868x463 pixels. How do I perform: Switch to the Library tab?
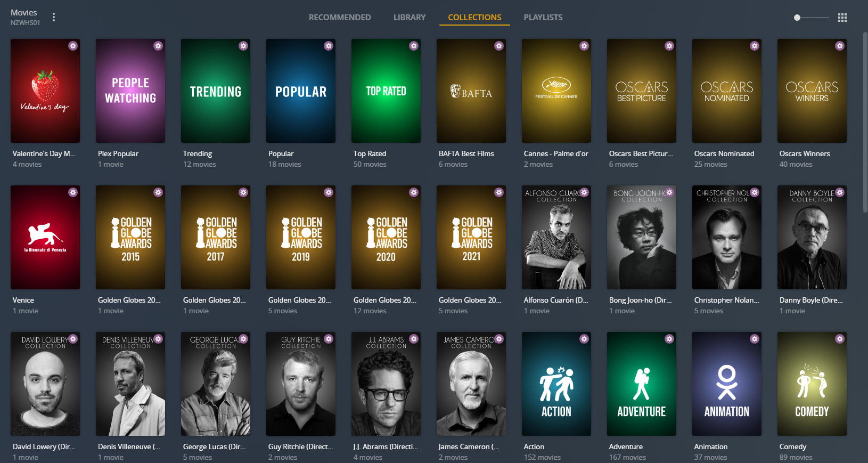click(x=410, y=18)
